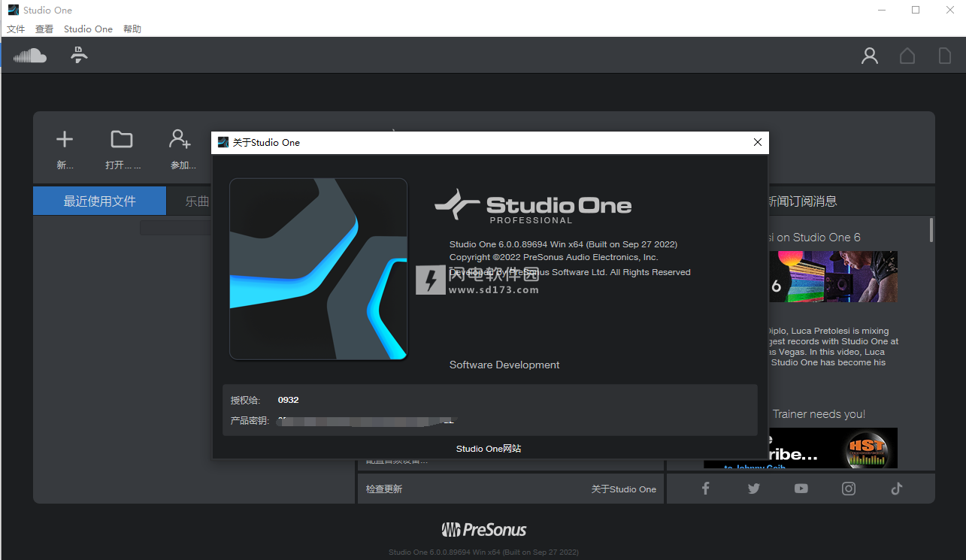
Task: Create a new item with plus icon
Action: [65, 139]
